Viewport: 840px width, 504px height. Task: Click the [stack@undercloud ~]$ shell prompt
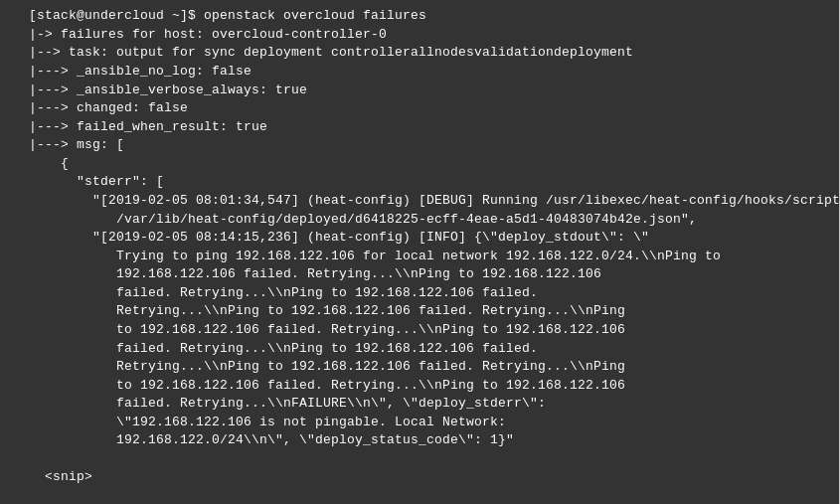pos(111,15)
